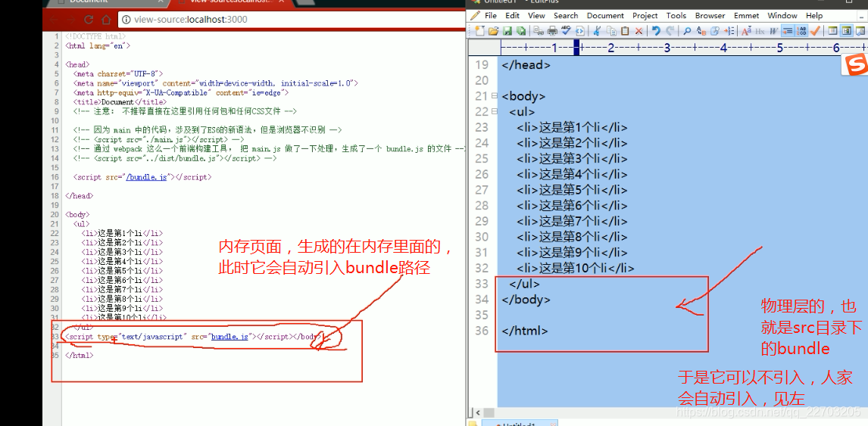Click the Replace icon in EditPlus toolbar

coord(701,31)
